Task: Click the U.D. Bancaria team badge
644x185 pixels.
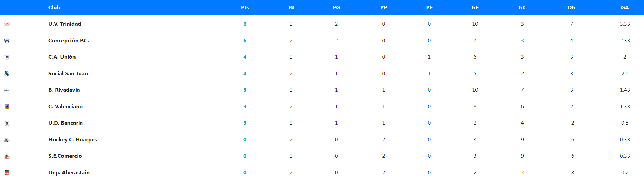Action: 7,123
